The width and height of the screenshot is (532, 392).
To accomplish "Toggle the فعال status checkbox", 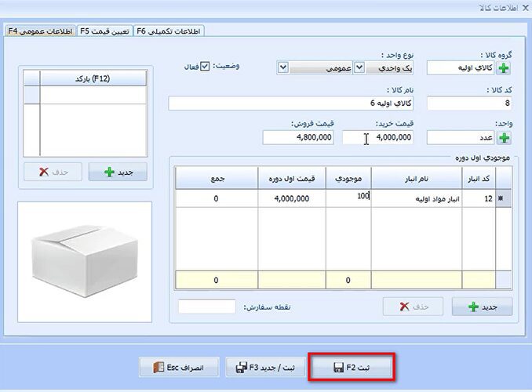I will tap(205, 66).
